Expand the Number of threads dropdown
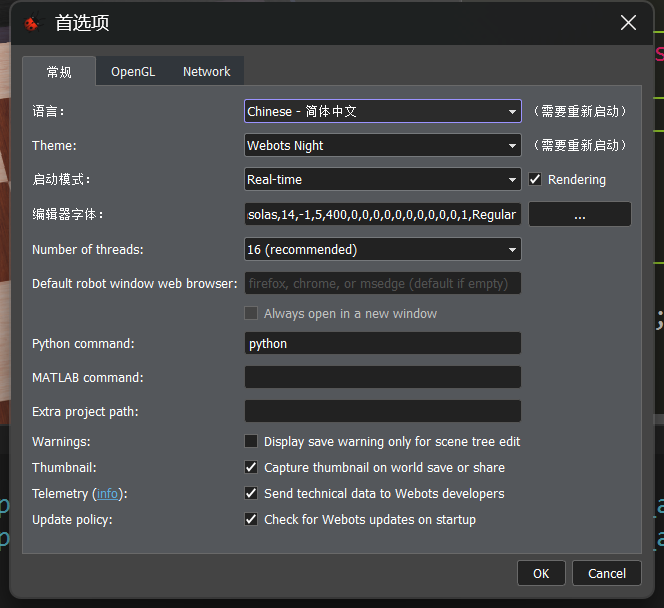The height and width of the screenshot is (608, 664). [x=383, y=249]
